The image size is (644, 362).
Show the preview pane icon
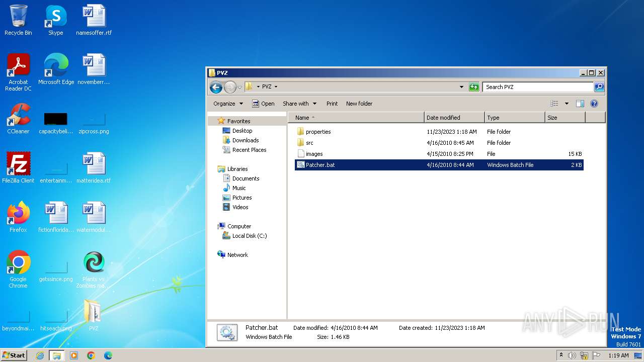coord(580,104)
